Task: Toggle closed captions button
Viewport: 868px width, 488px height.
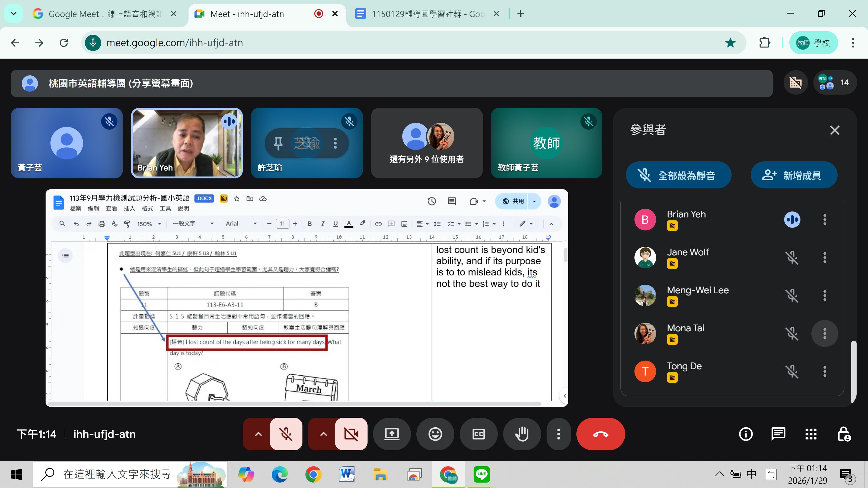Action: (478, 434)
